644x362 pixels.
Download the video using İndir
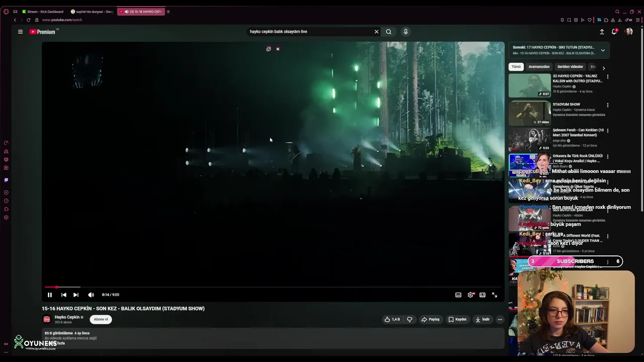pyautogui.click(x=482, y=319)
